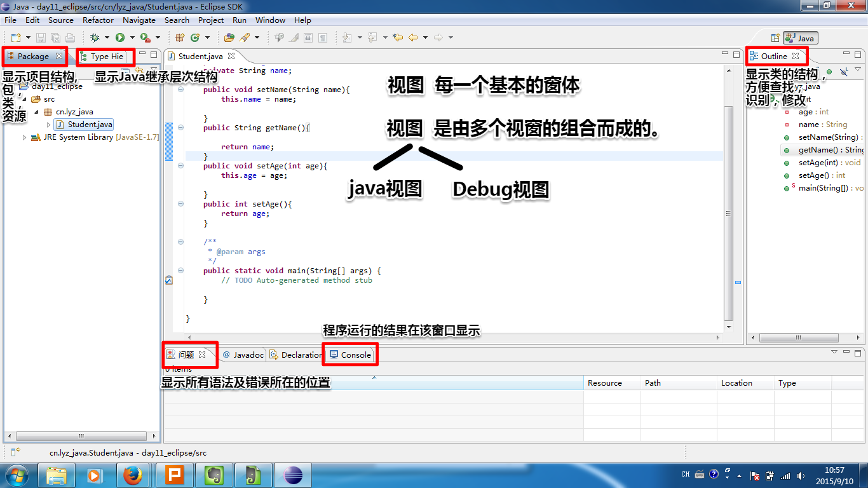Toggle Block Selection mode
Viewport: 868px width, 488px height.
[x=308, y=37]
